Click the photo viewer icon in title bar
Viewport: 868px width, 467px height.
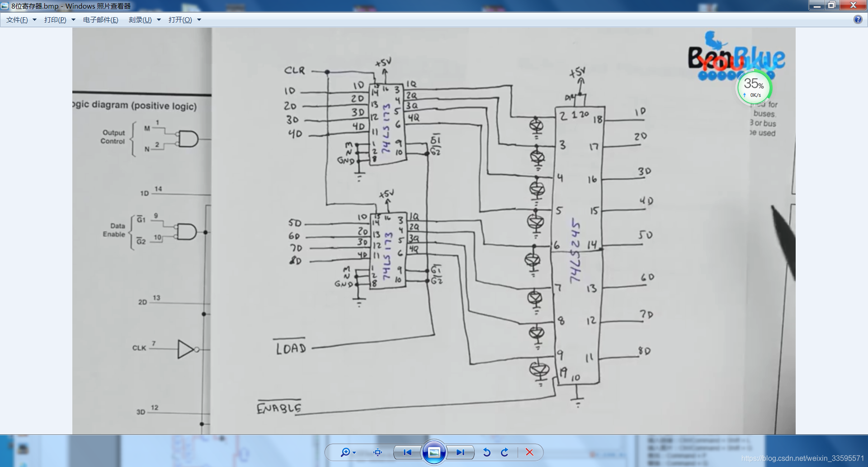point(5,6)
